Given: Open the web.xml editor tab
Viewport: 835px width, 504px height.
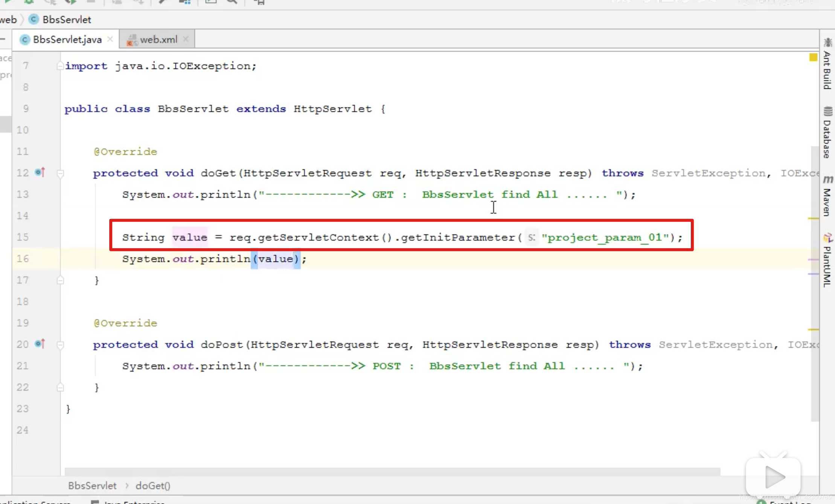Looking at the screenshot, I should point(158,39).
